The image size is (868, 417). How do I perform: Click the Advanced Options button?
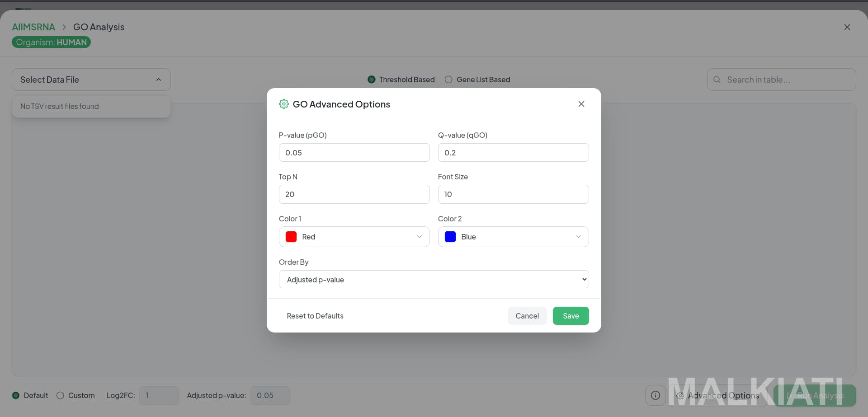718,395
